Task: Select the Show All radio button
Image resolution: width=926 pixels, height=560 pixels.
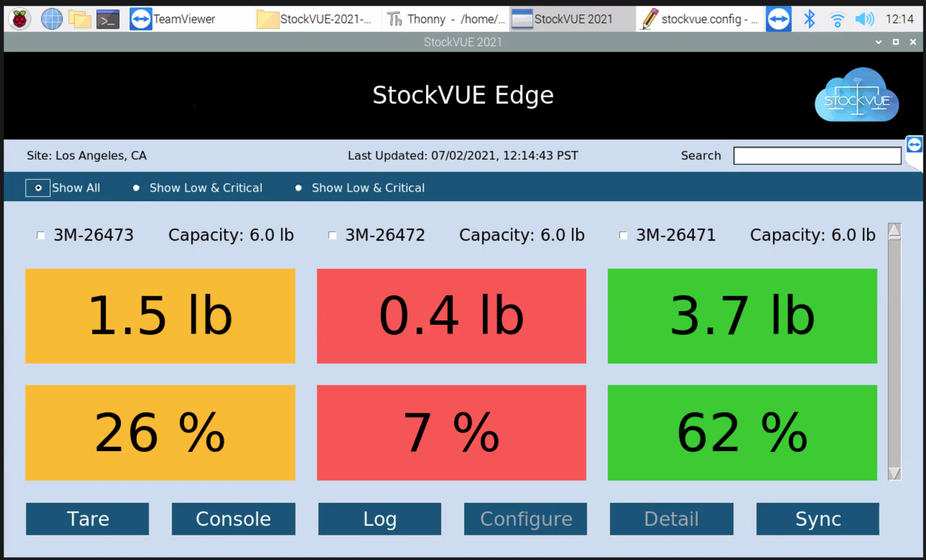Action: [38, 188]
